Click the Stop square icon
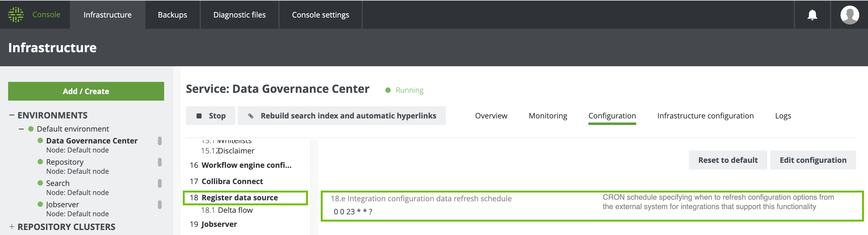This screenshot has width=868, height=235. point(199,116)
